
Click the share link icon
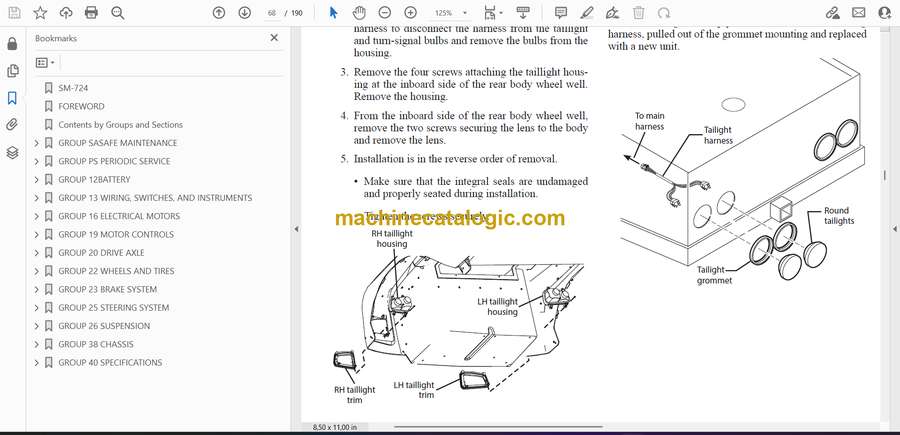click(x=832, y=13)
